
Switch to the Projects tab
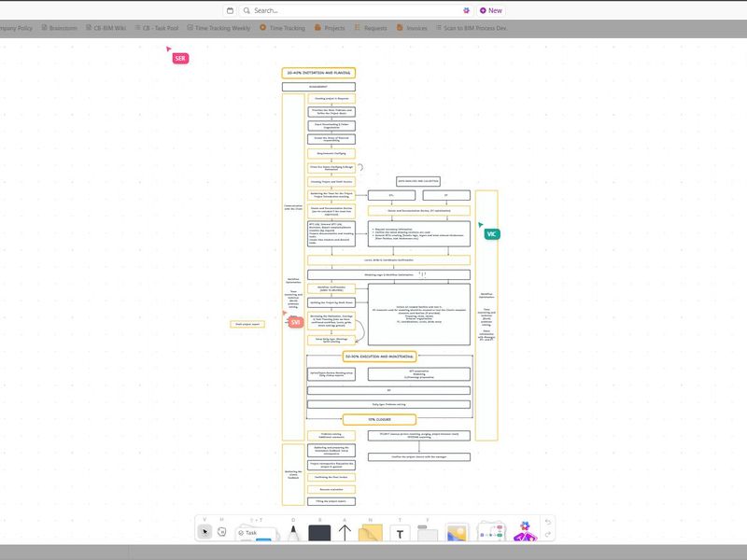pyautogui.click(x=330, y=28)
